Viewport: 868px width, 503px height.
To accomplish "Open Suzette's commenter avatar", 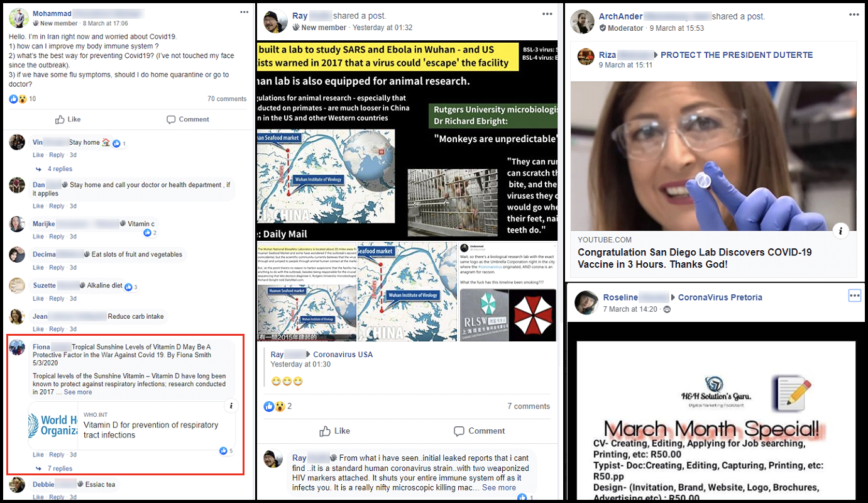I will pos(17,285).
